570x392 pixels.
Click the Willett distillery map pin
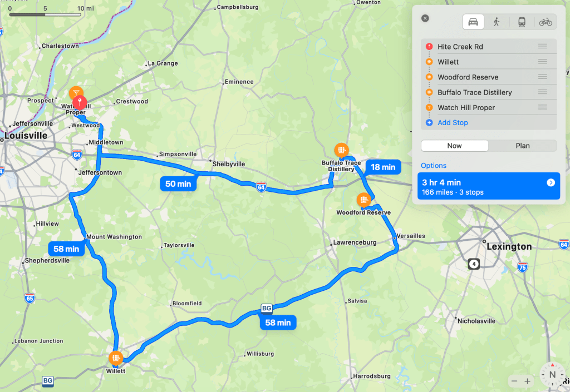click(x=116, y=358)
